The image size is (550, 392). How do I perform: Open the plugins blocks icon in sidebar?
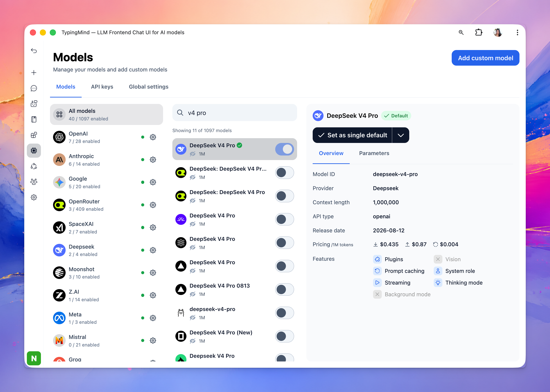point(34,135)
